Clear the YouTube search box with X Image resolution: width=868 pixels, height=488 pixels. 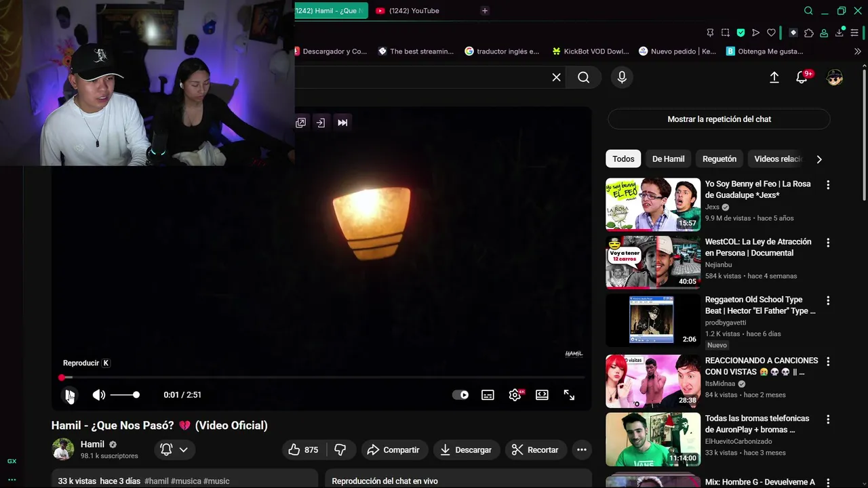(556, 77)
